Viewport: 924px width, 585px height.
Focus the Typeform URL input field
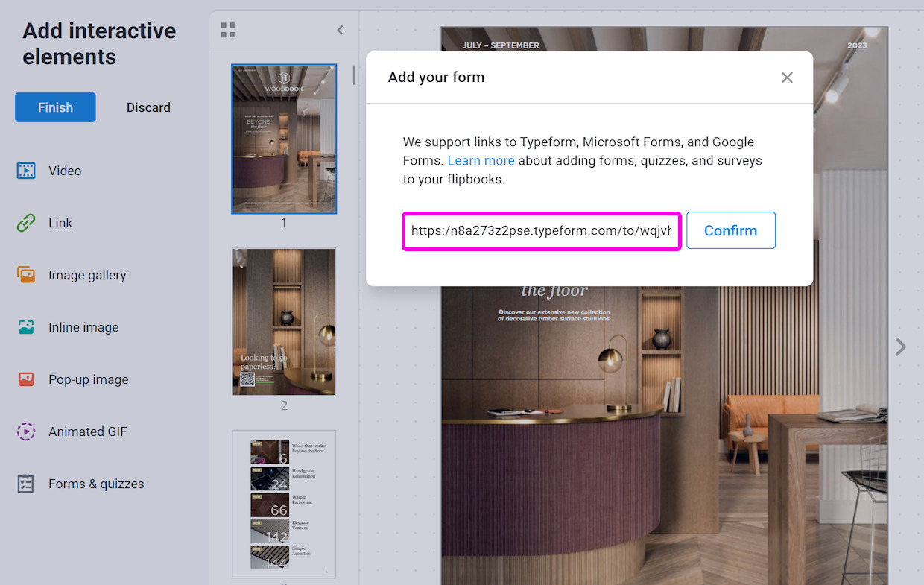click(x=541, y=231)
